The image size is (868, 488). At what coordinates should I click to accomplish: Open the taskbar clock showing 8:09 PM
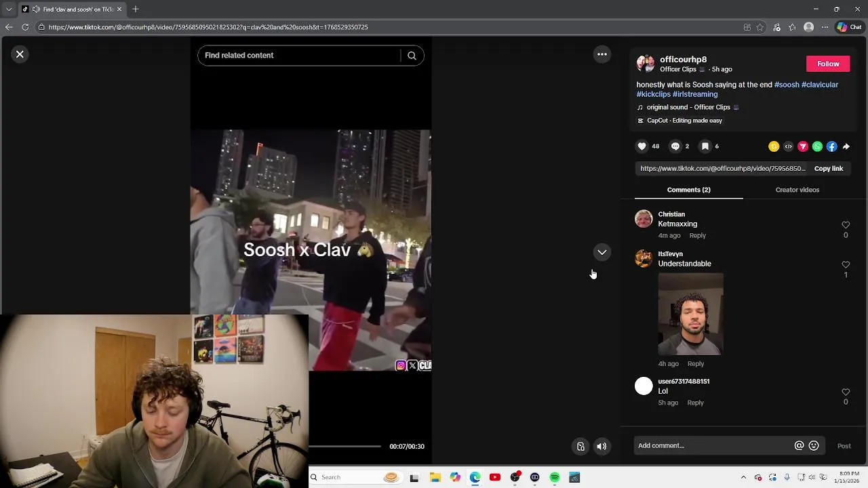[x=849, y=477]
